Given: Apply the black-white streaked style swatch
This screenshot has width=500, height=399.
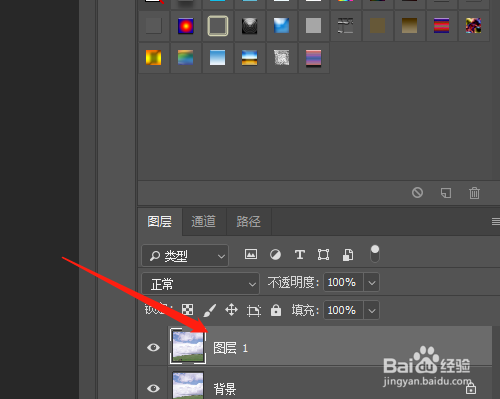Looking at the screenshot, I should pyautogui.click(x=346, y=26).
